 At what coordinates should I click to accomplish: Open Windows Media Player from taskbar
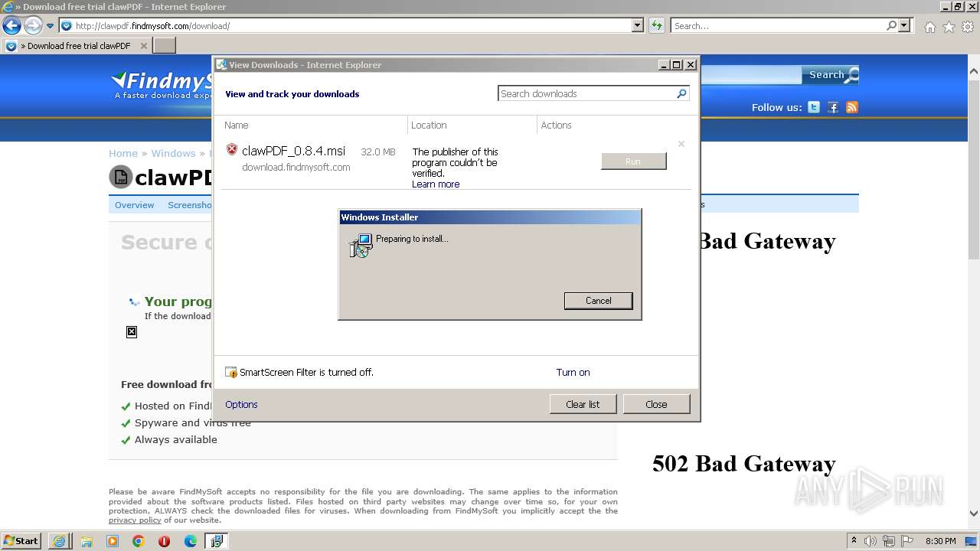point(113,541)
